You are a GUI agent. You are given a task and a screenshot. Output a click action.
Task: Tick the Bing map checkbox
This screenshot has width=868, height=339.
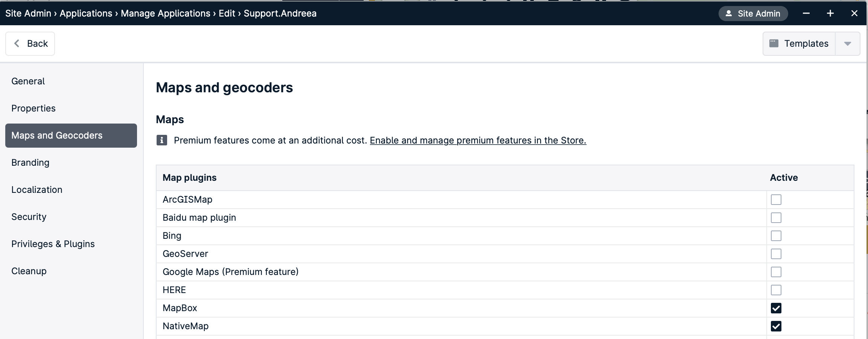(x=776, y=236)
